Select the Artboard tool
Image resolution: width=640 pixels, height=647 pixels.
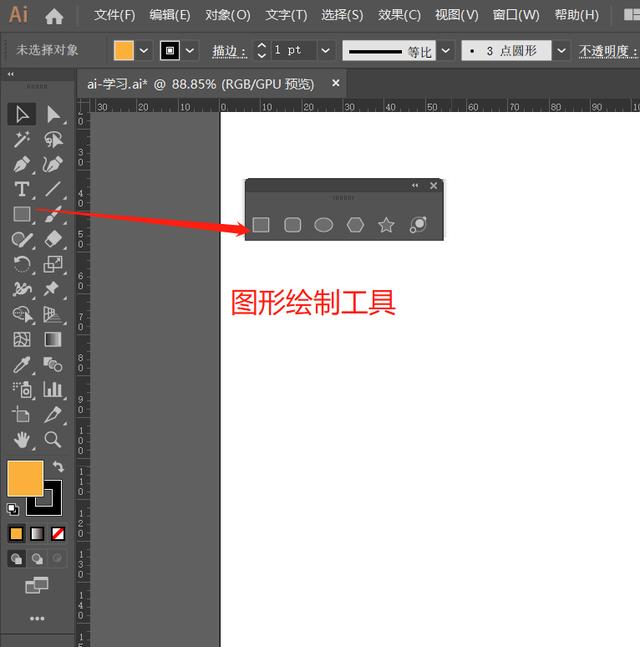coord(21,415)
